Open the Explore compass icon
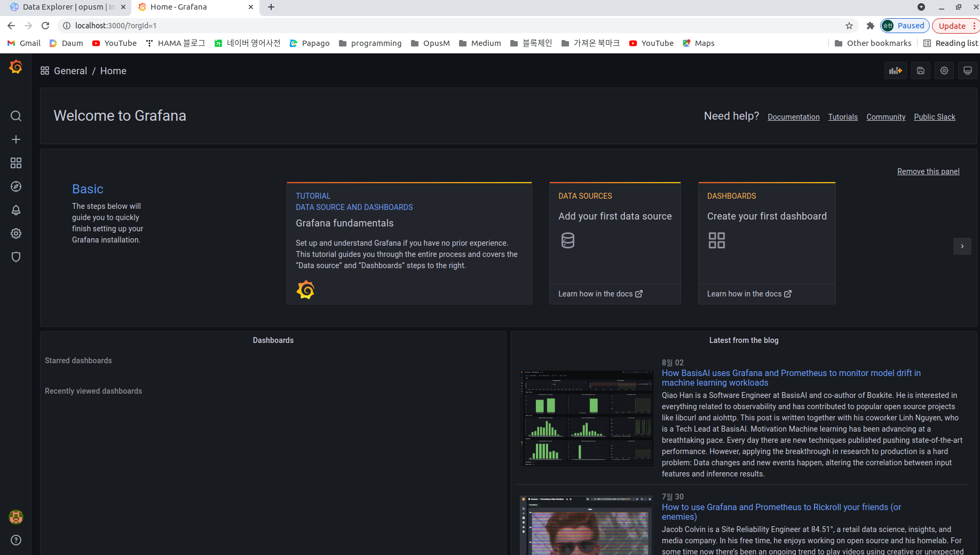This screenshot has height=555, width=980. 16,186
